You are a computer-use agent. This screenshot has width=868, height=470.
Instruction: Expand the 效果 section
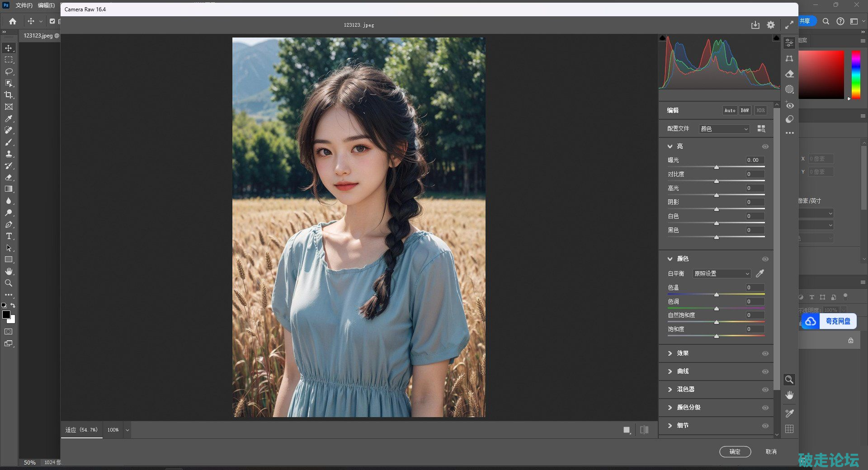pyautogui.click(x=670, y=353)
